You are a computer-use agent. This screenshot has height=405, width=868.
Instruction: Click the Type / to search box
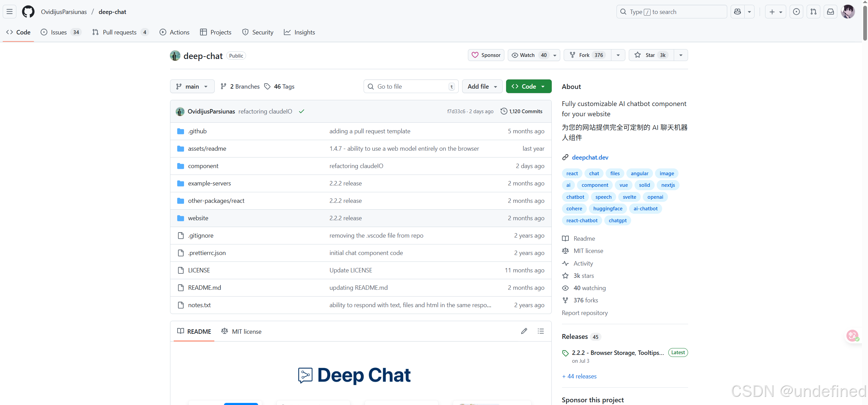point(672,12)
